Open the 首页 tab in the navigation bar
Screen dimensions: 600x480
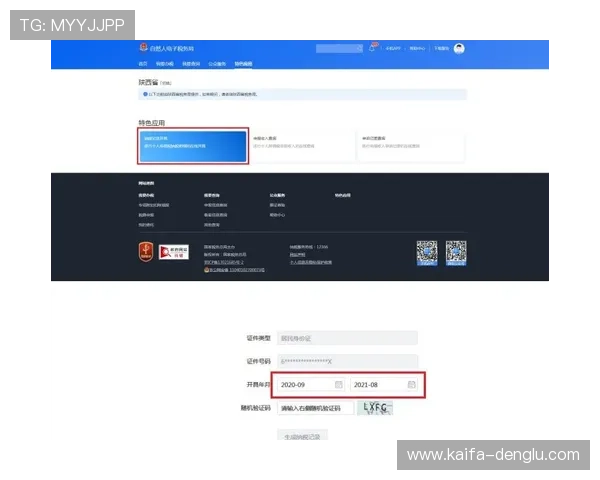point(143,64)
